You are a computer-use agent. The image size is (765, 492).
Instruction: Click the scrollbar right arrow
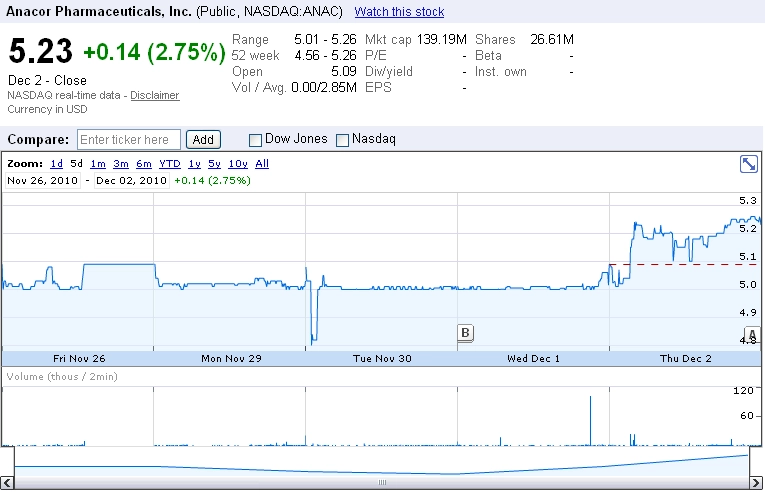[756, 483]
